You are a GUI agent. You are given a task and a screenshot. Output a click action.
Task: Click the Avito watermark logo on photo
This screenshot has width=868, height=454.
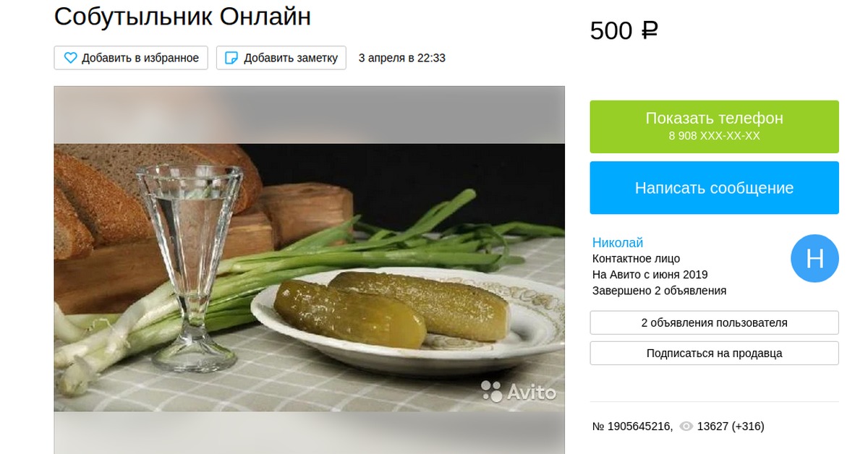pos(519,392)
